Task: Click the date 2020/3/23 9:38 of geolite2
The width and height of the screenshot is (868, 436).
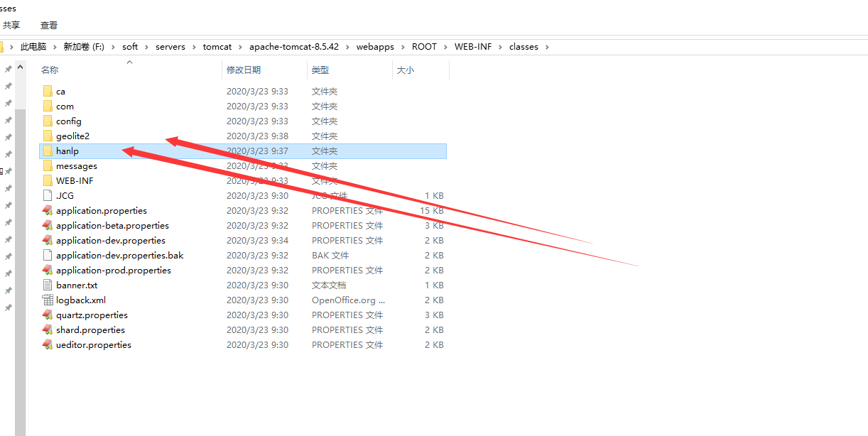Action: coord(257,136)
